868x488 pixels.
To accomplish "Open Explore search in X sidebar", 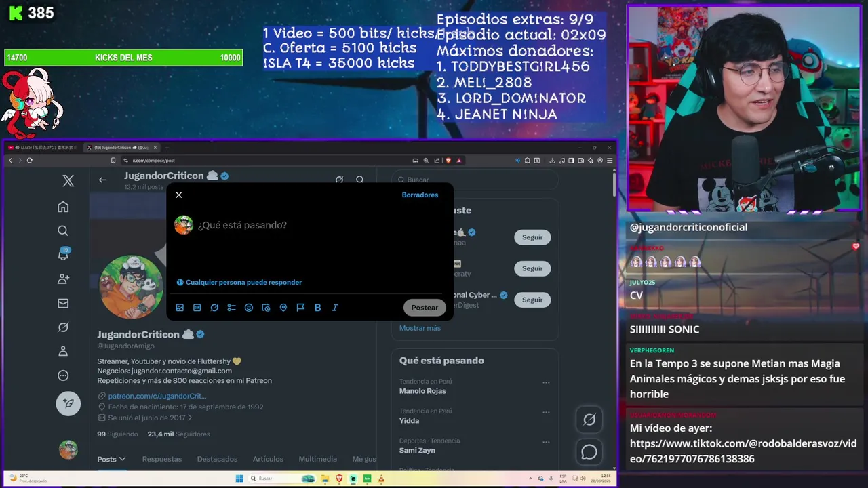I will pyautogui.click(x=63, y=231).
